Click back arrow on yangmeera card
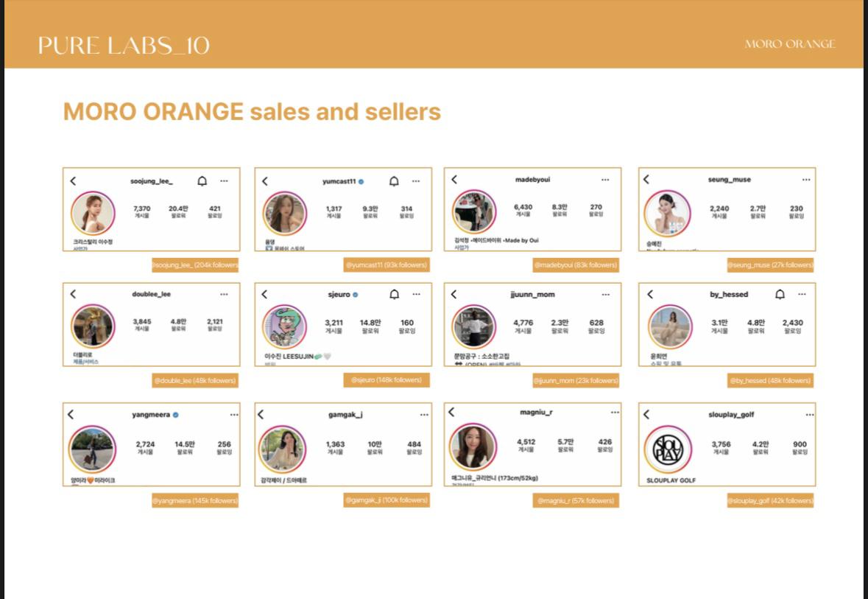This screenshot has width=868, height=599. [x=71, y=415]
